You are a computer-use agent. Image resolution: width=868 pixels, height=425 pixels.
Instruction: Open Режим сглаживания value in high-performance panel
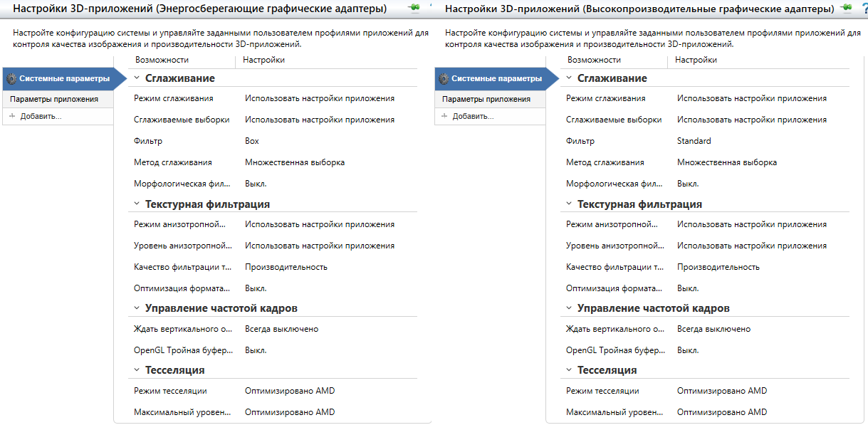coord(752,98)
